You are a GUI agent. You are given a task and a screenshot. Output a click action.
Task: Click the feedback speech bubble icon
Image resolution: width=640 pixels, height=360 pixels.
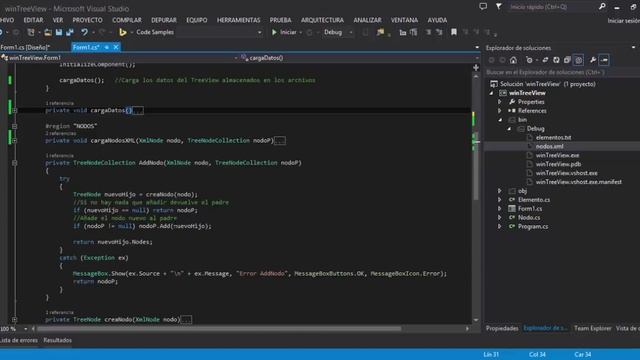483,7
